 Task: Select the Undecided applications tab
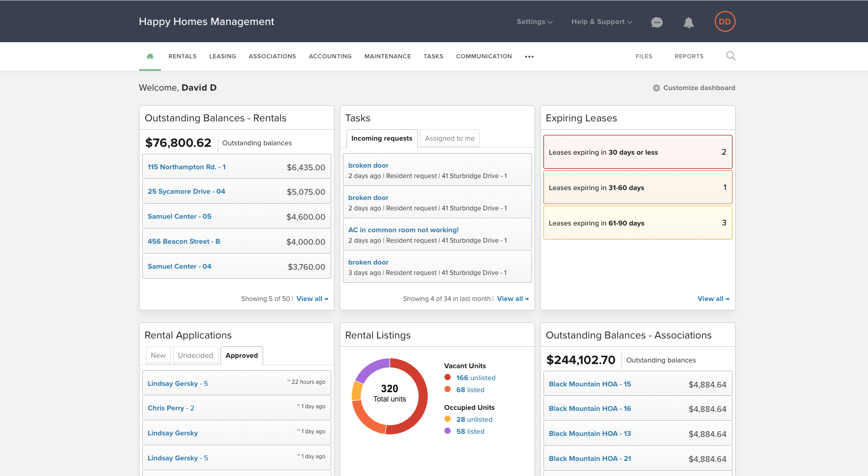(x=195, y=356)
